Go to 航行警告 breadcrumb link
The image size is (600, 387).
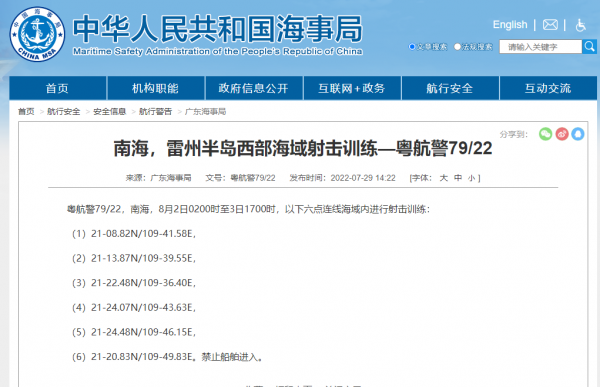pos(155,111)
